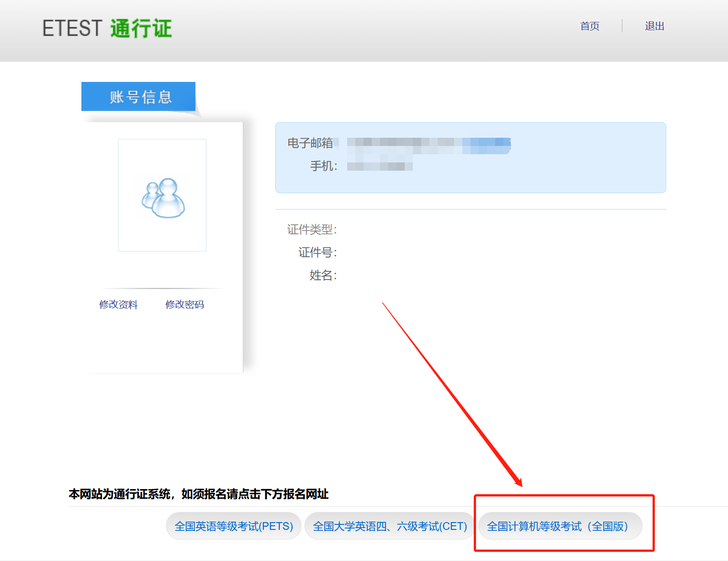728x561 pixels.
Task: Click the 电子邮箱 label
Action: coord(310,143)
